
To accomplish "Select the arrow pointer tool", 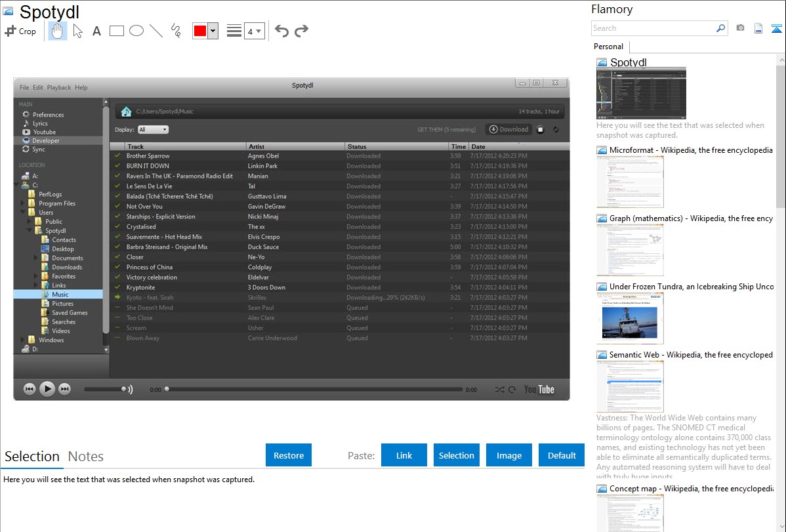I will 77,31.
